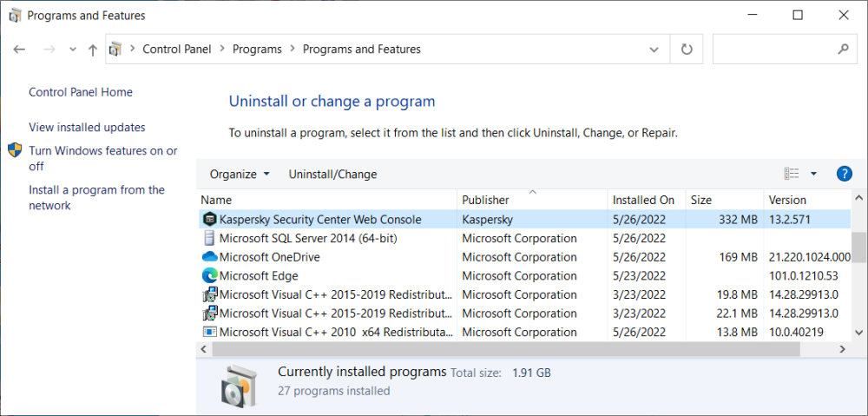This screenshot has width=868, height=416.
Task: Go up one level with up arrow
Action: 93,50
